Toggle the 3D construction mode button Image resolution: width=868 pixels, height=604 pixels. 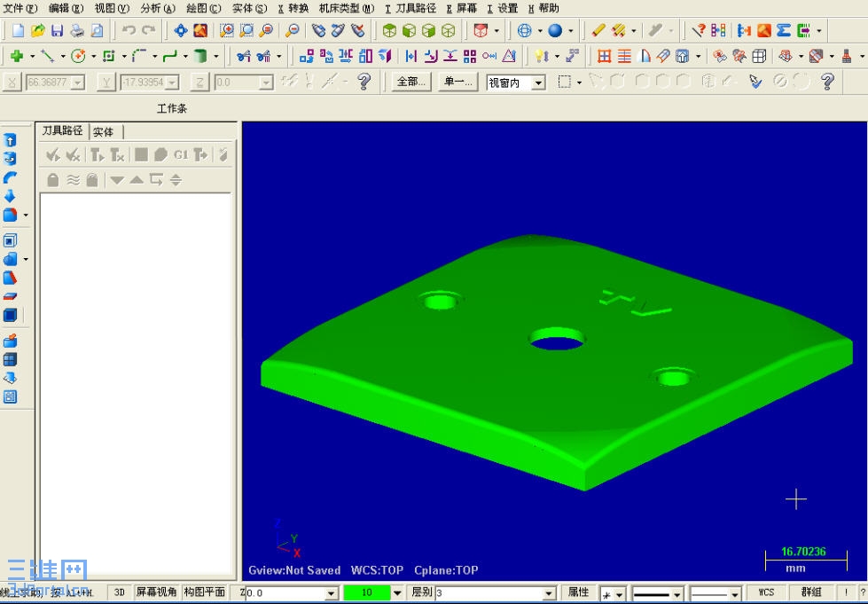[120, 592]
